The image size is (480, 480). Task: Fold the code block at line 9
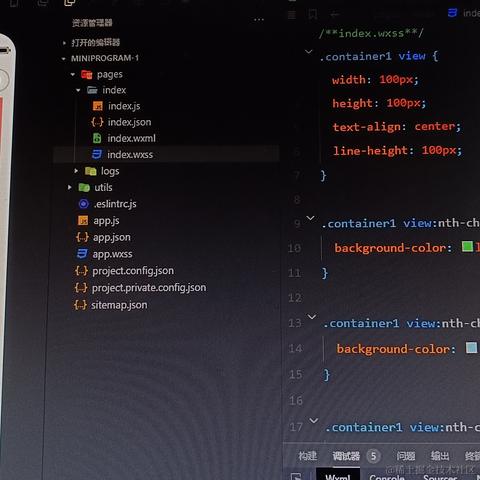pos(310,218)
